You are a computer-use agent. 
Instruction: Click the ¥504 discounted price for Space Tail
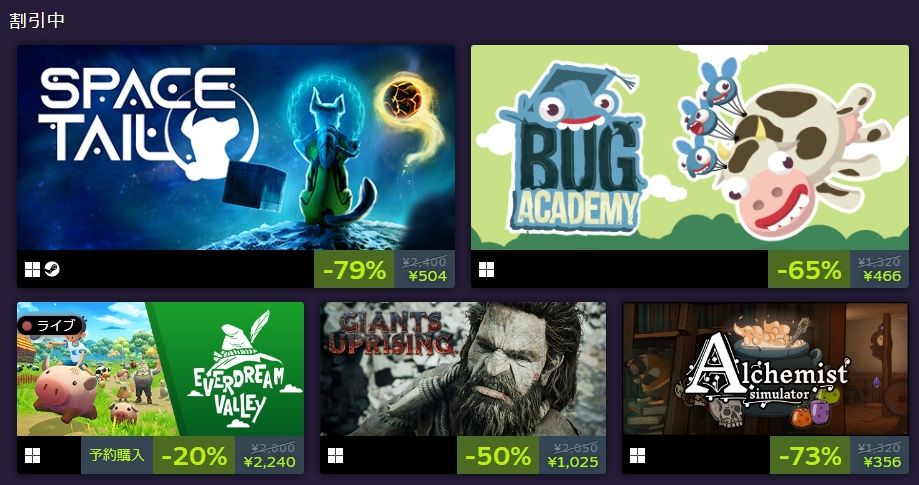(427, 276)
